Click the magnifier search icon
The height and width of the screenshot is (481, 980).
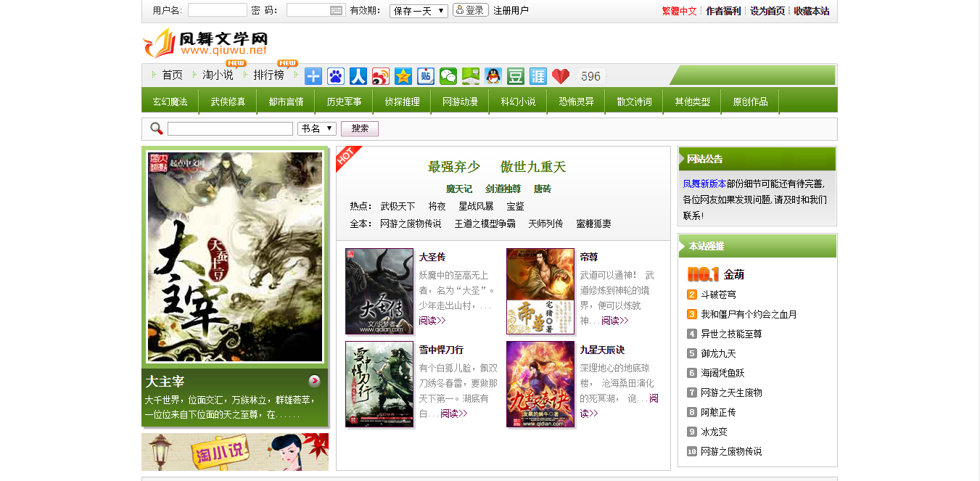pyautogui.click(x=157, y=128)
